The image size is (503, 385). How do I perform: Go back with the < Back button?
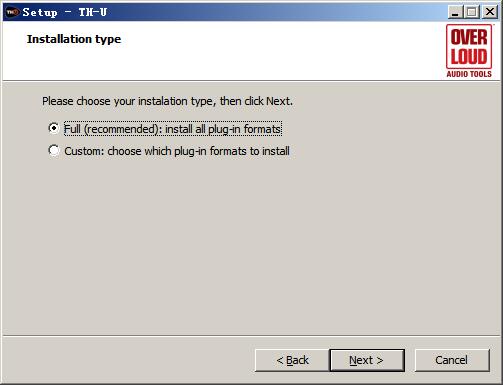coord(292,360)
